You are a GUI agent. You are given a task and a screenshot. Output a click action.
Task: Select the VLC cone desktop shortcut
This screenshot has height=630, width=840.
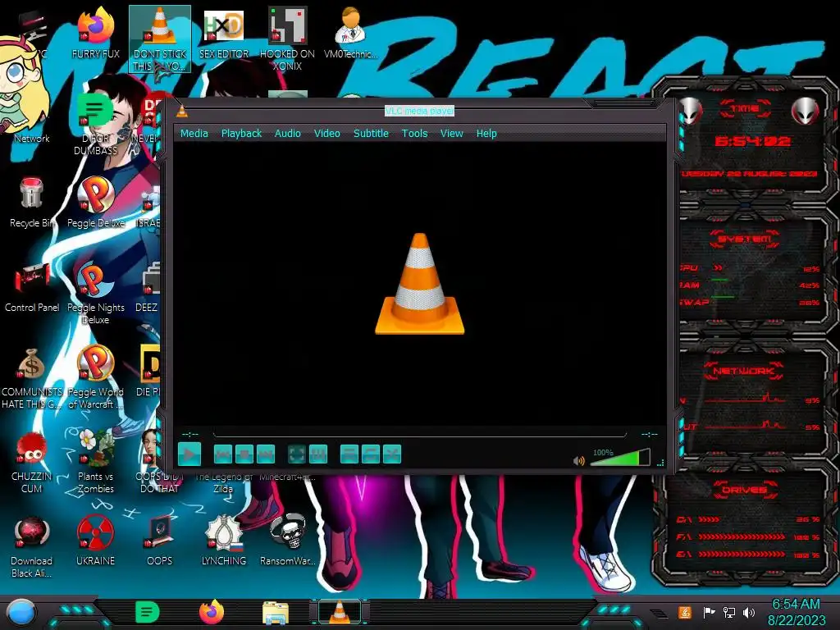coord(160,39)
